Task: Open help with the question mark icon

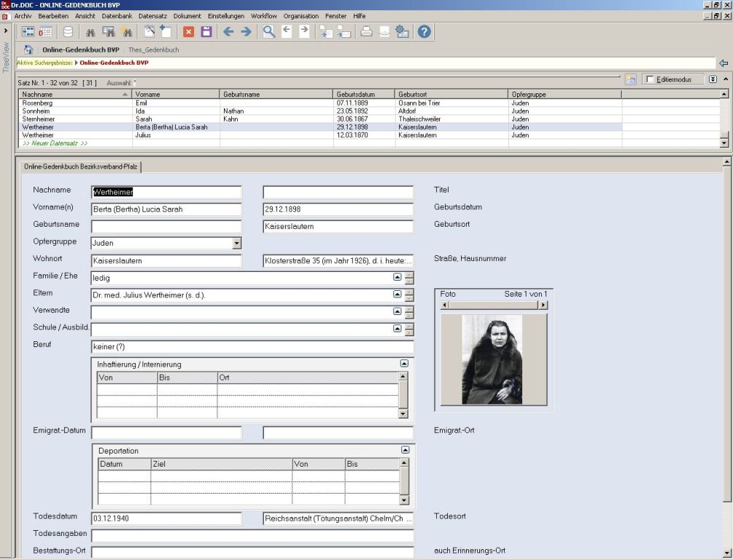Action: coord(424,32)
